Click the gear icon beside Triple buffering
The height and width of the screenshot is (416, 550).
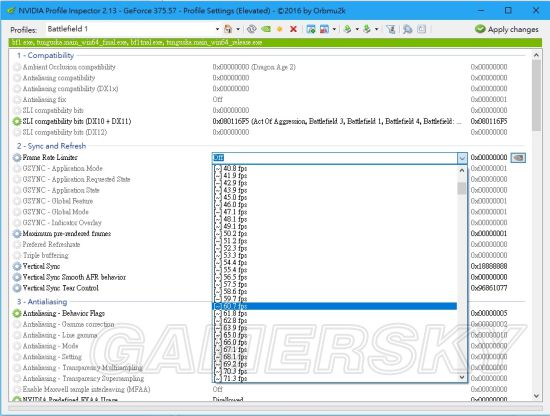coord(17,255)
